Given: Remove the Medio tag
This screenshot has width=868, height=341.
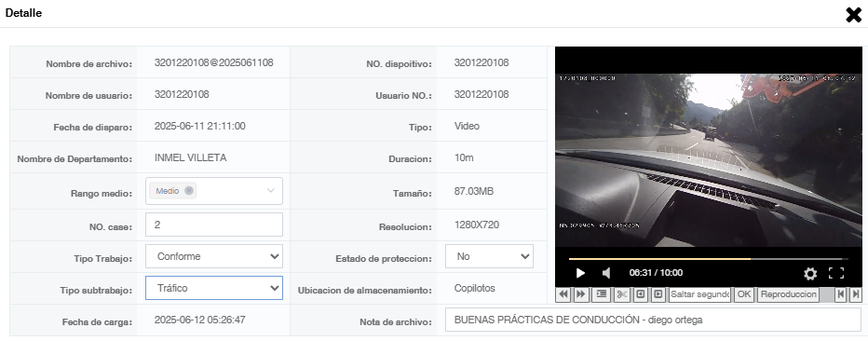Looking at the screenshot, I should [189, 190].
